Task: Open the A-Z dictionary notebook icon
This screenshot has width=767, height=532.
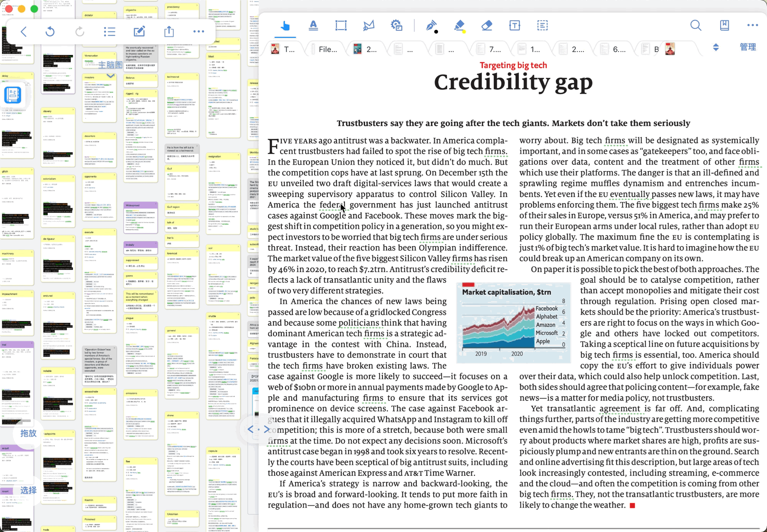Action: 13,95
